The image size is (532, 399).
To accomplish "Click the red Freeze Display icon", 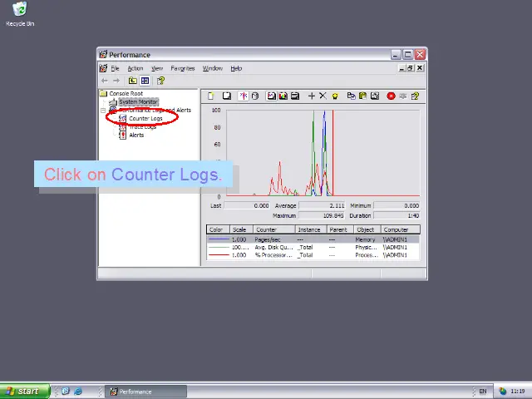I will point(391,96).
